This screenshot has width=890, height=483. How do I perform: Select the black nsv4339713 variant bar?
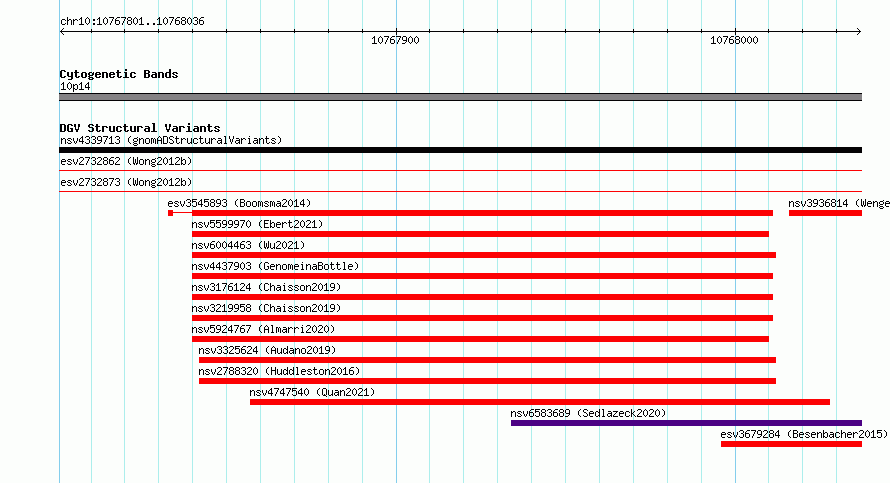coord(460,150)
